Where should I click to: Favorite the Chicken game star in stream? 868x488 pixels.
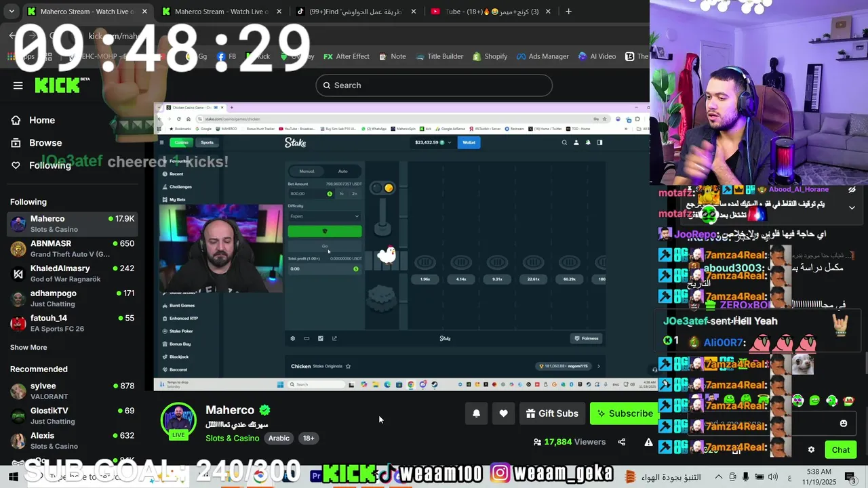tap(348, 366)
